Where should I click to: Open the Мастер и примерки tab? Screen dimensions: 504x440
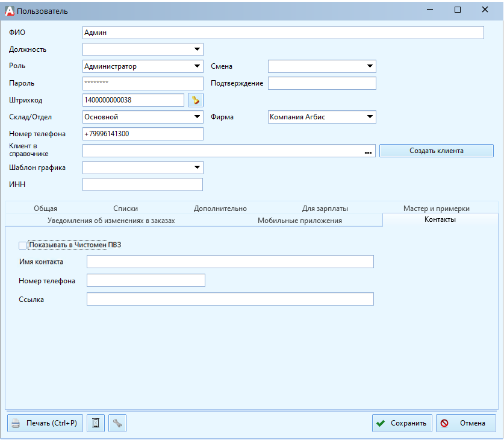tap(436, 209)
